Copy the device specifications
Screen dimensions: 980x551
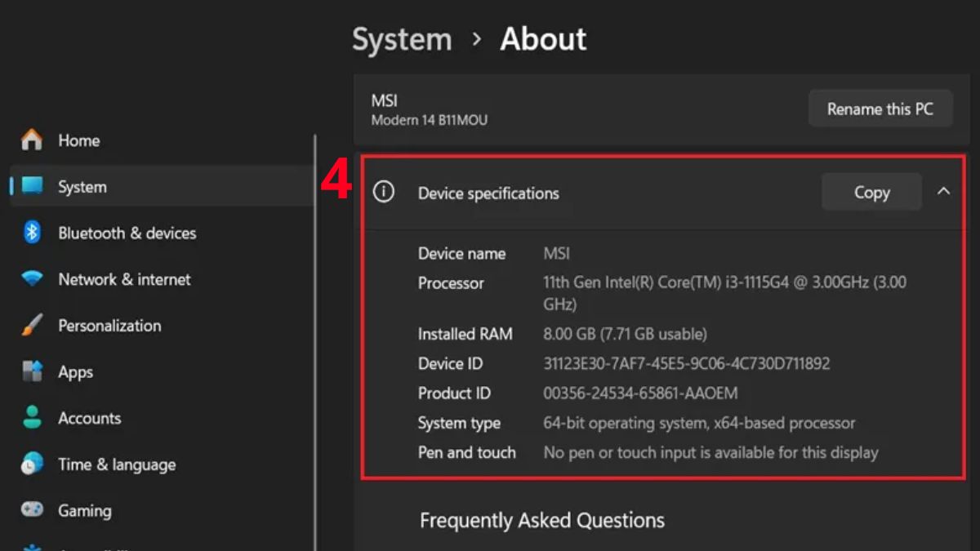(871, 193)
